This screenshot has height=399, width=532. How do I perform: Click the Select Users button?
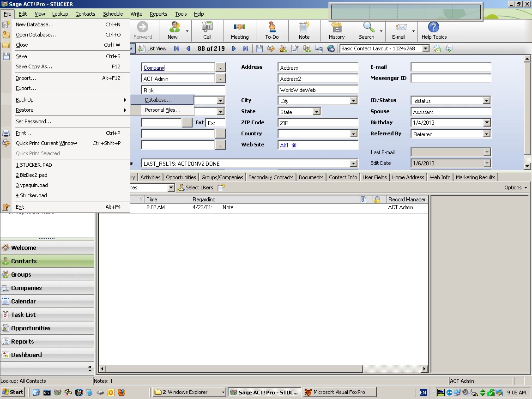pyautogui.click(x=195, y=187)
